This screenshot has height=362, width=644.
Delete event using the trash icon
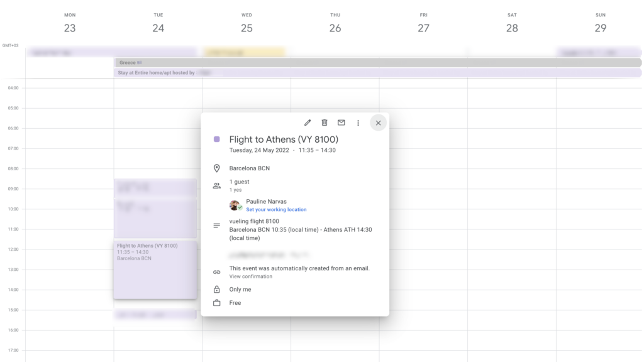coord(325,123)
